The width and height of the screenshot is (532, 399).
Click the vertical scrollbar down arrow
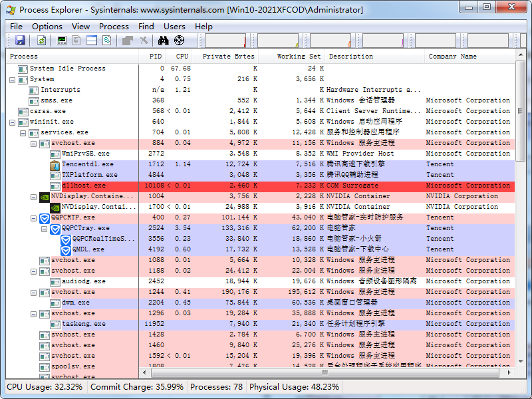(x=522, y=362)
